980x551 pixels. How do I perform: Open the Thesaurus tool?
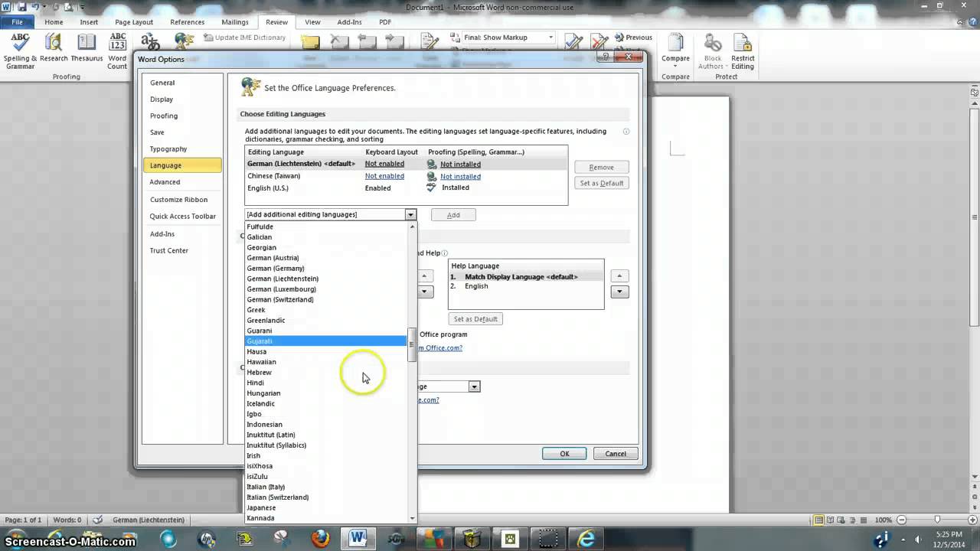click(x=87, y=47)
